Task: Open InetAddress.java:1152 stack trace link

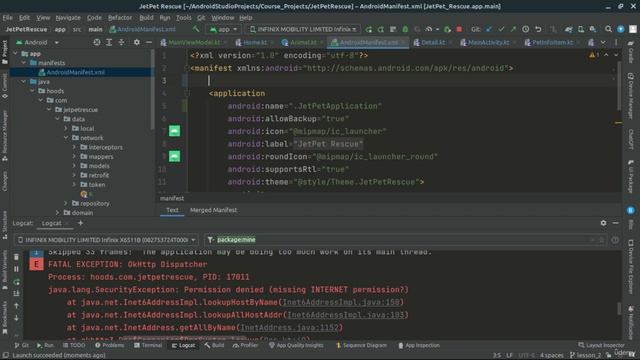Action: click(x=289, y=327)
